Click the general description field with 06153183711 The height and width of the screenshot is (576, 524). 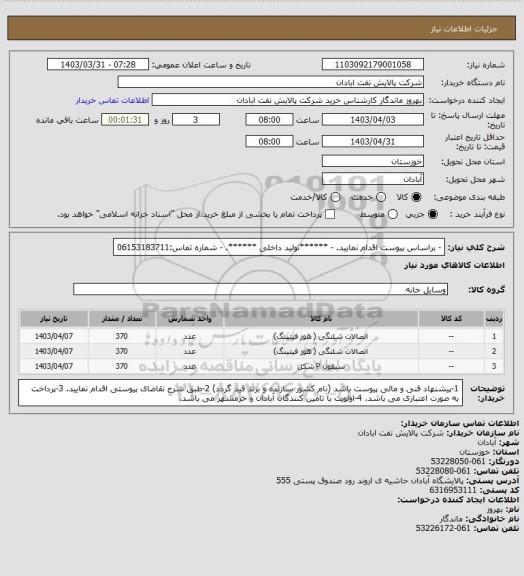point(279,247)
